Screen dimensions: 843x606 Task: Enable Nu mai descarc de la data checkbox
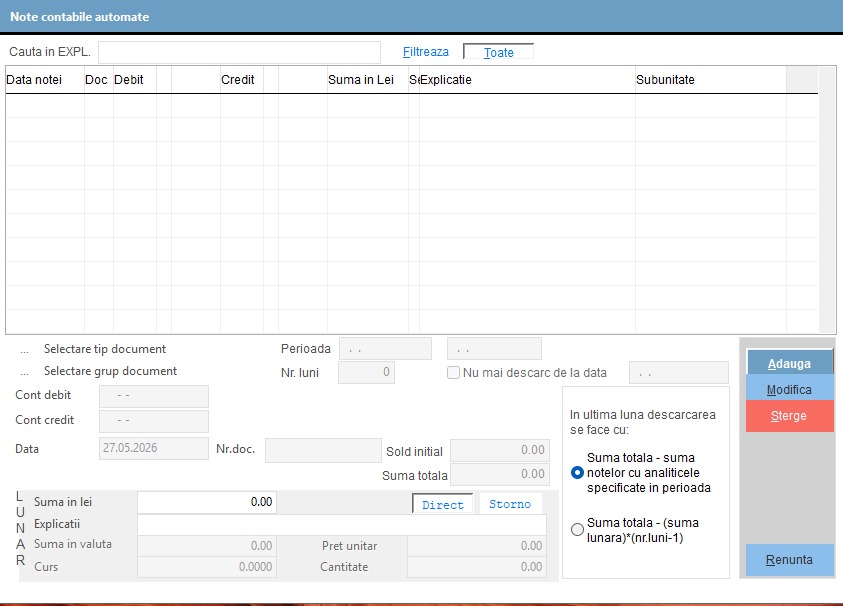tap(453, 373)
